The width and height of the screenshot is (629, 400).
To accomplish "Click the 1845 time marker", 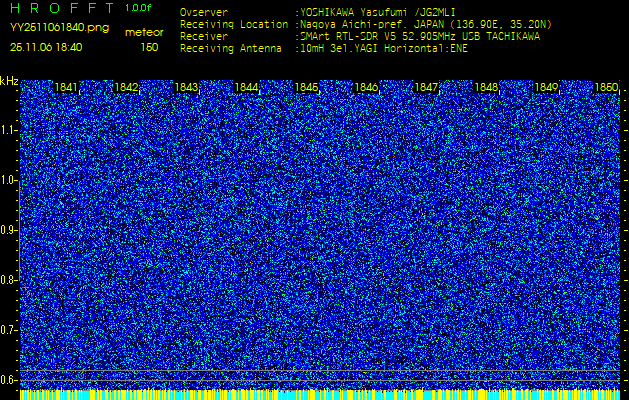I will coord(306,87).
